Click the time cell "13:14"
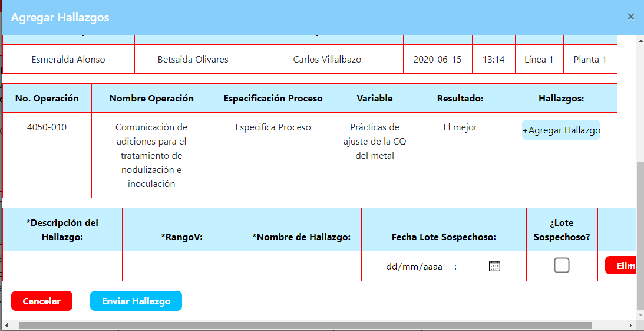The height and width of the screenshot is (331, 644). pyautogui.click(x=493, y=59)
